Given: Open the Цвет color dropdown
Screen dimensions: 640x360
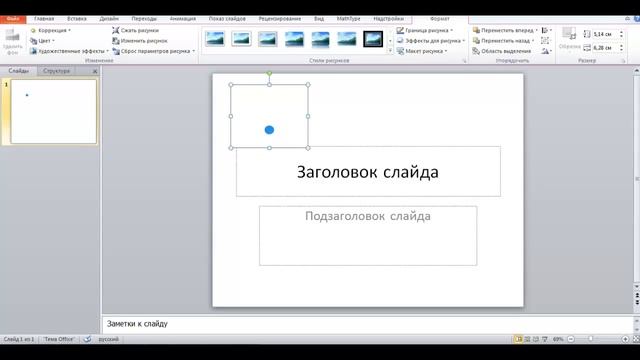Looking at the screenshot, I should 42,41.
